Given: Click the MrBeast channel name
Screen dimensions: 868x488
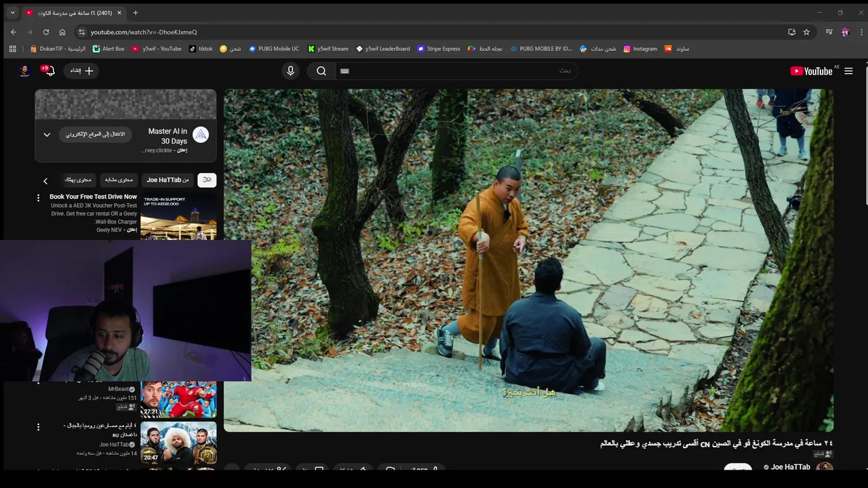Looking at the screenshot, I should pyautogui.click(x=118, y=389).
